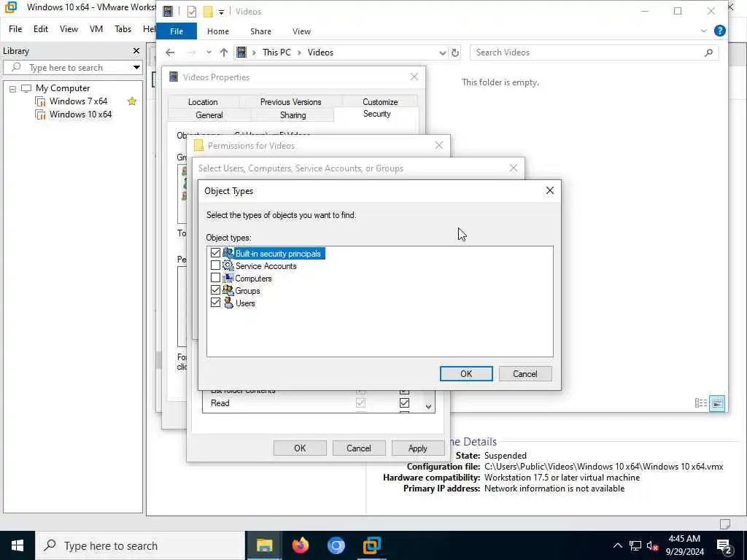Open the Customize tab in Videos Properties
The width and height of the screenshot is (747, 560).
pos(380,102)
